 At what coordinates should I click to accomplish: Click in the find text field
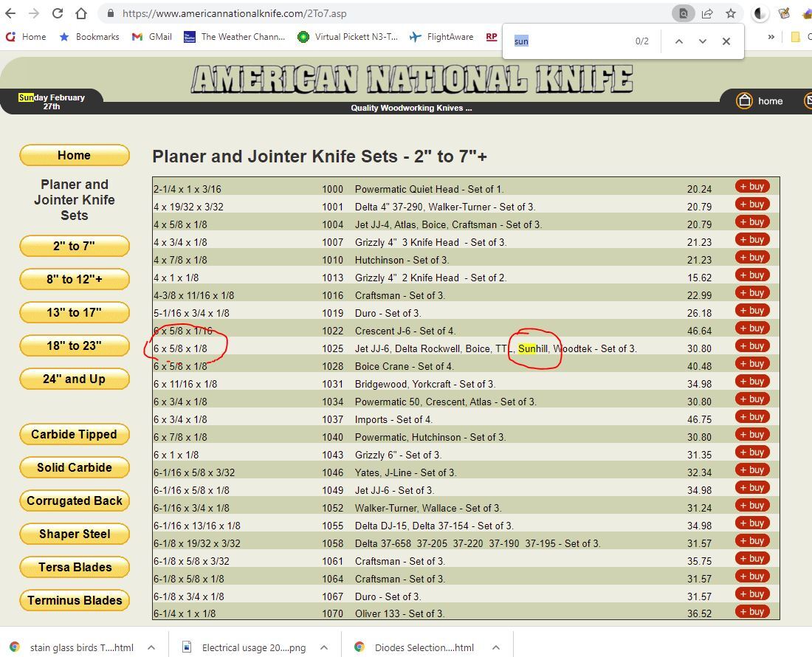[x=570, y=41]
